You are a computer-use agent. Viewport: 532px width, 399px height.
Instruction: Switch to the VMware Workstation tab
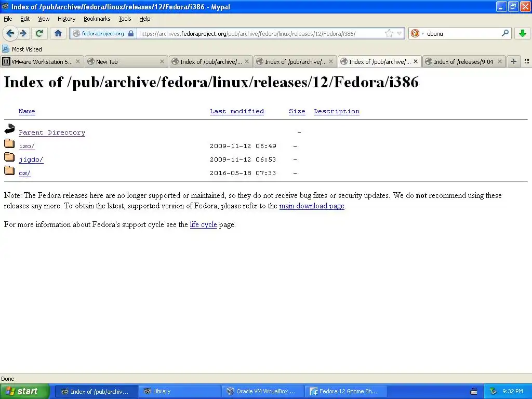pos(42,61)
